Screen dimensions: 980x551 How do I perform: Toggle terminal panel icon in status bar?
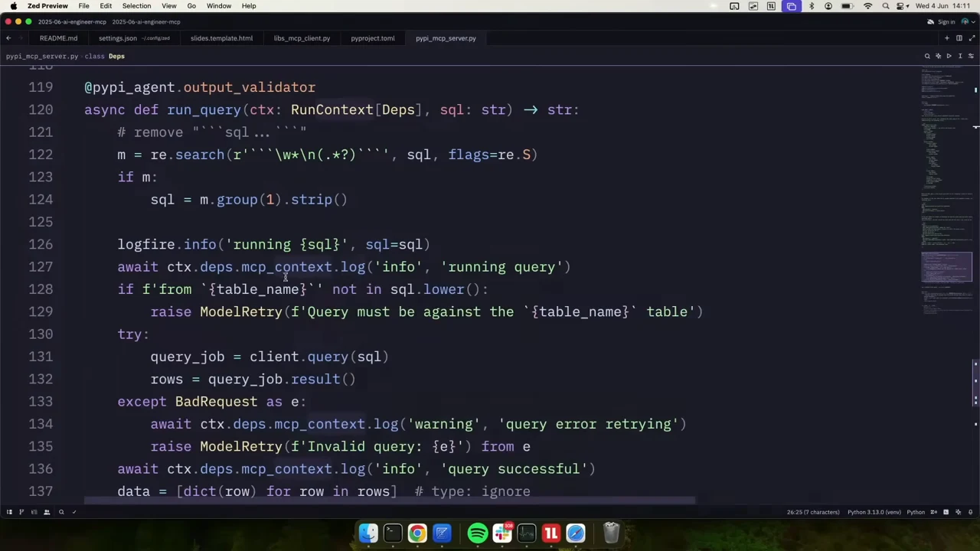[x=946, y=512]
